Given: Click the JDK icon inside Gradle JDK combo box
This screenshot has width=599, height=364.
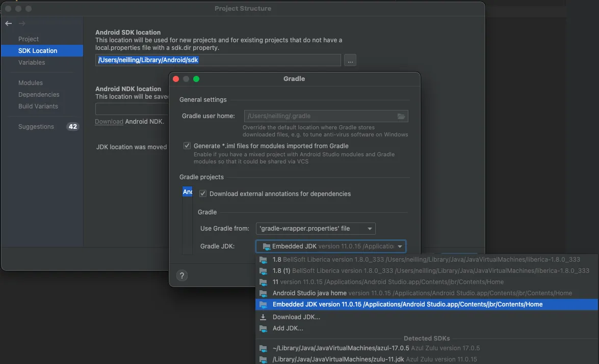Looking at the screenshot, I should tap(266, 246).
